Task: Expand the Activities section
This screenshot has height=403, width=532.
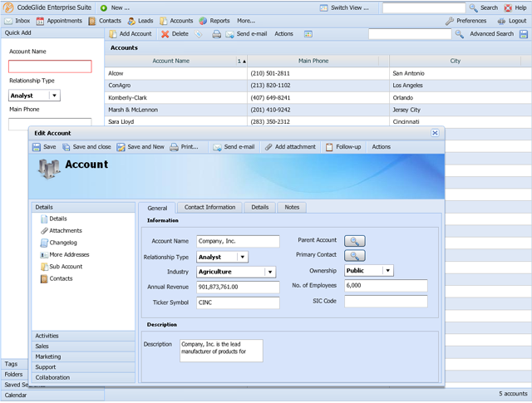Action: pos(83,336)
